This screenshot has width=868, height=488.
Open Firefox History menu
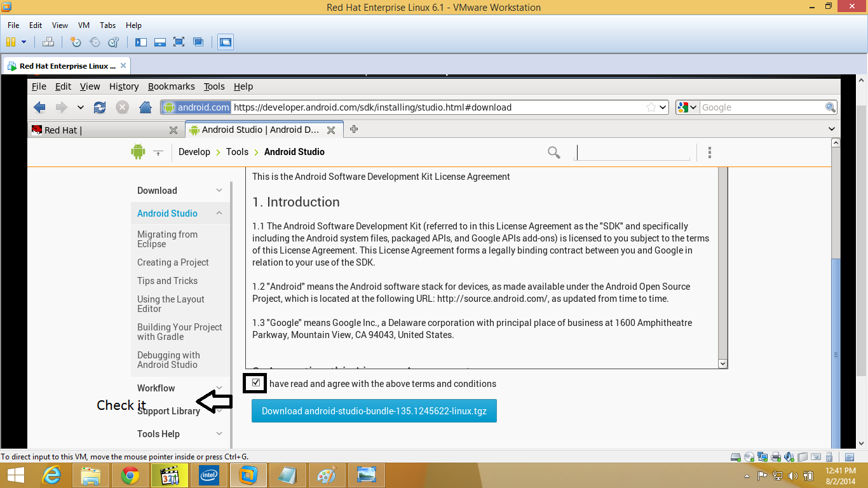click(x=124, y=86)
